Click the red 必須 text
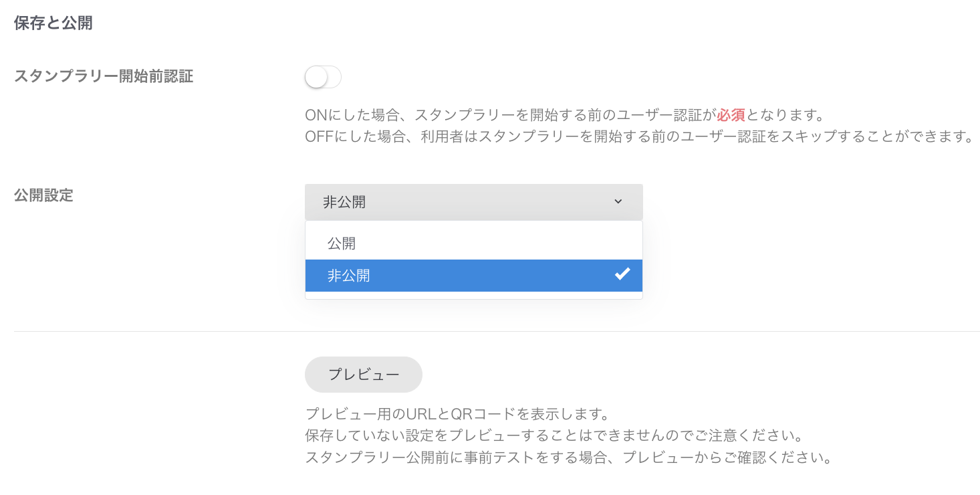980x495 pixels. [x=731, y=115]
